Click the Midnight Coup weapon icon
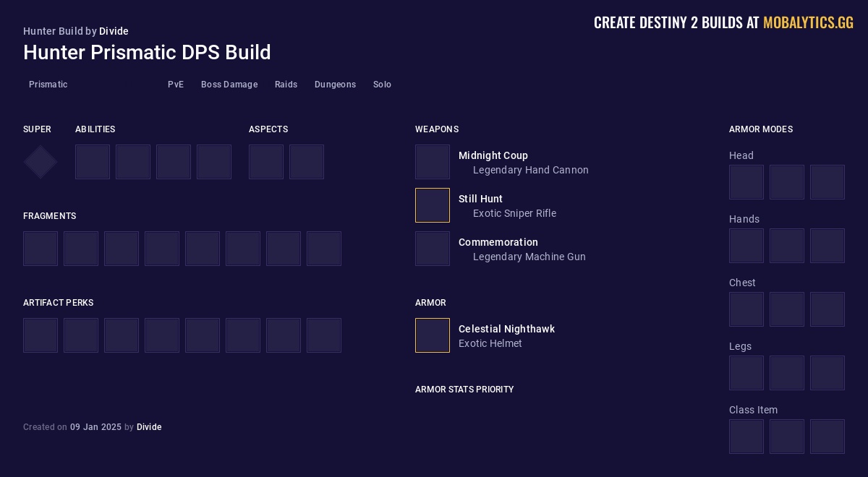 point(433,162)
